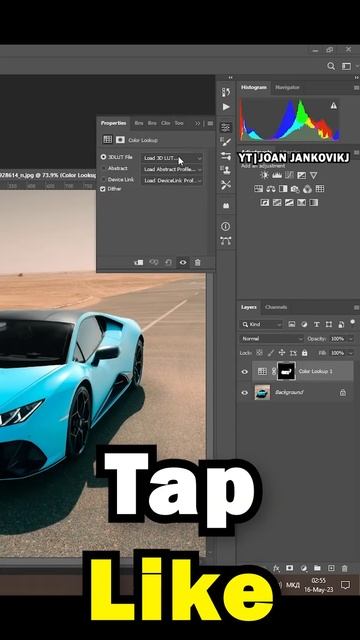The width and height of the screenshot is (360, 640).
Task: Open the Load 3D LUT dropdown
Action: click(172, 158)
